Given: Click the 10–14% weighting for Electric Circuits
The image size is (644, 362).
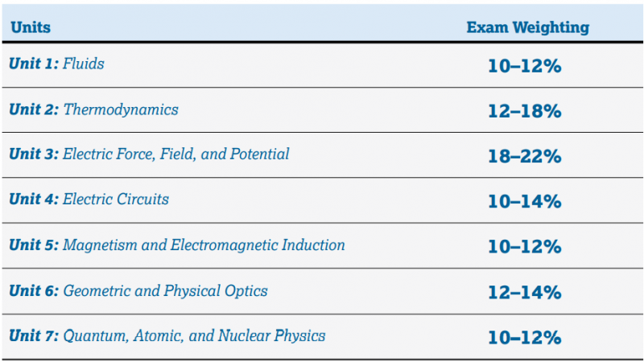Looking at the screenshot, I should point(525,202).
